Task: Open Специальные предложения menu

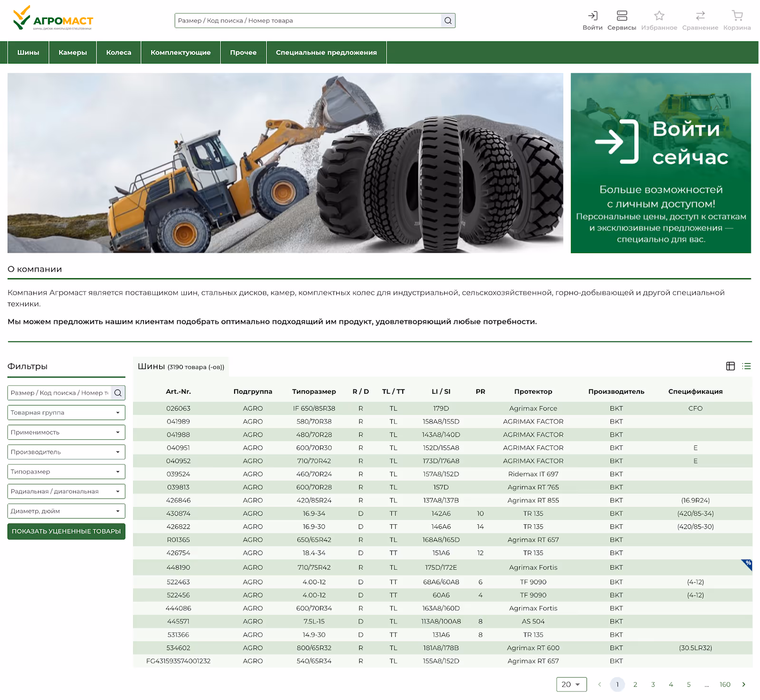Action: [x=326, y=52]
